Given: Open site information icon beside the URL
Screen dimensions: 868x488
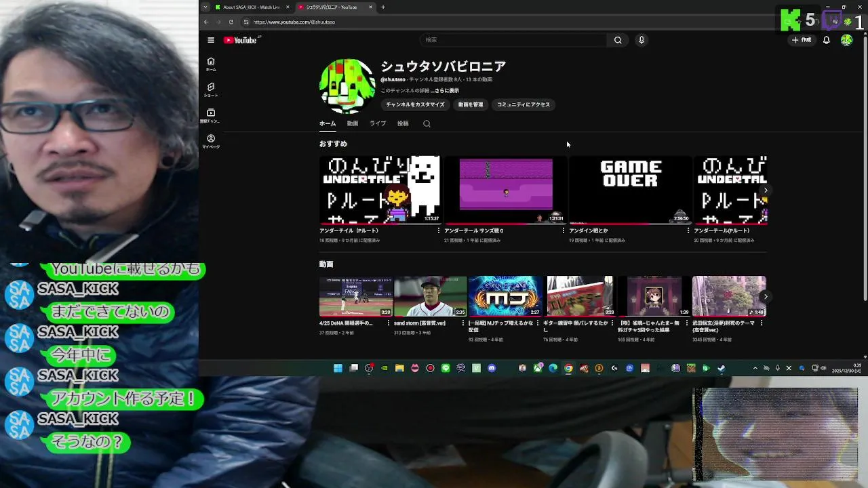Looking at the screenshot, I should point(246,22).
